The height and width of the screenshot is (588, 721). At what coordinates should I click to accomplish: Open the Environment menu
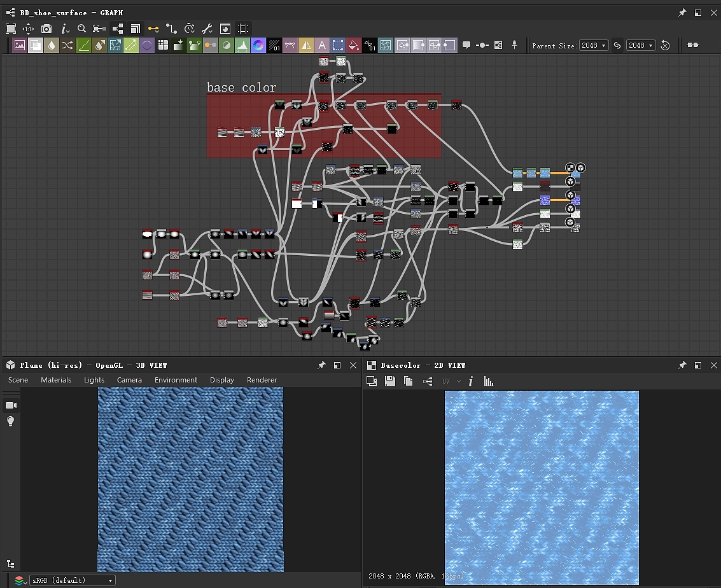click(176, 380)
